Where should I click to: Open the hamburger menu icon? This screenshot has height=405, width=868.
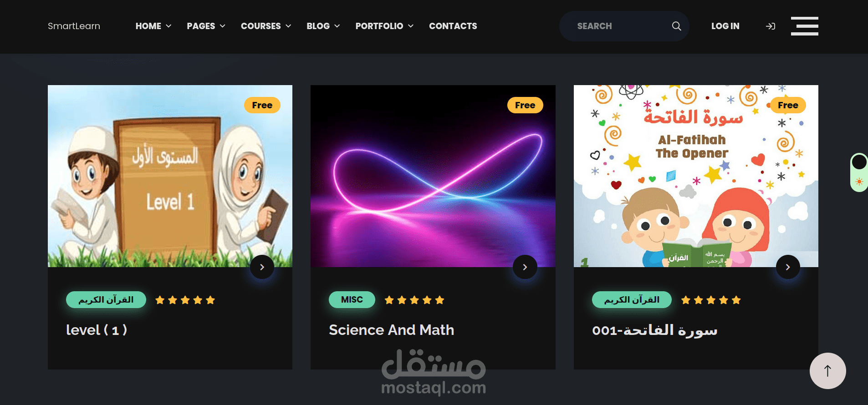click(805, 26)
